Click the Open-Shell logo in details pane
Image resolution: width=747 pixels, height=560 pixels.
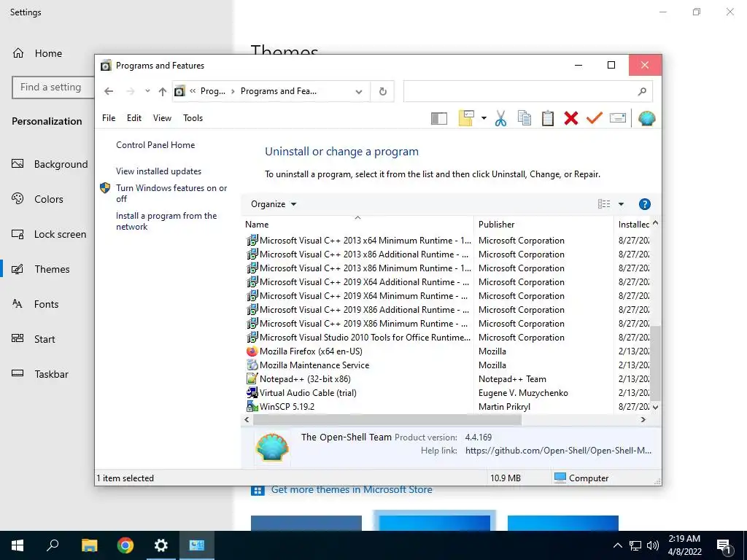272,447
